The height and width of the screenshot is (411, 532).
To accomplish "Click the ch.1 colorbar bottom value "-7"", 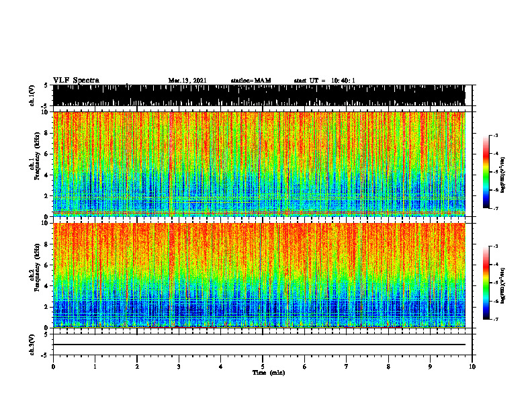I will pos(495,208).
